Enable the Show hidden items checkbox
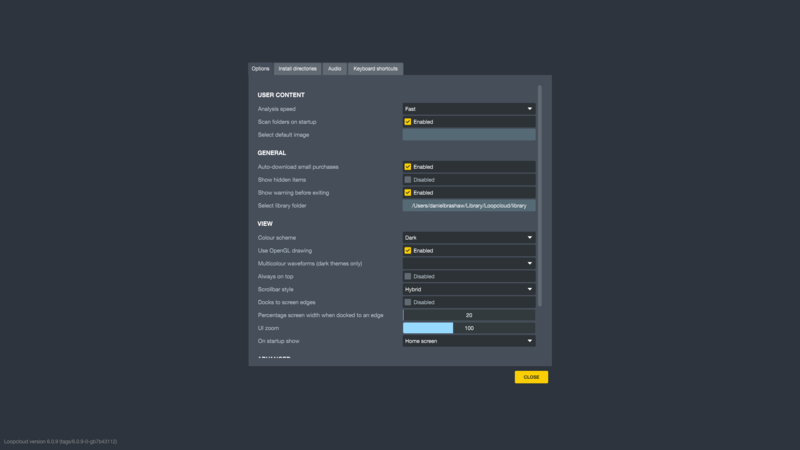Viewport: 800px width, 450px height. pyautogui.click(x=408, y=180)
